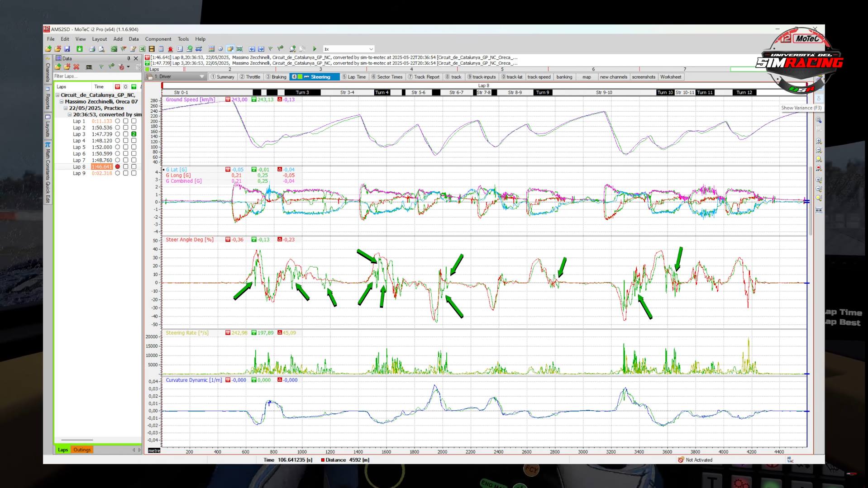Image resolution: width=868 pixels, height=488 pixels.
Task: Expand the '1: Driver' workbook dropdown
Action: pyautogui.click(x=202, y=77)
